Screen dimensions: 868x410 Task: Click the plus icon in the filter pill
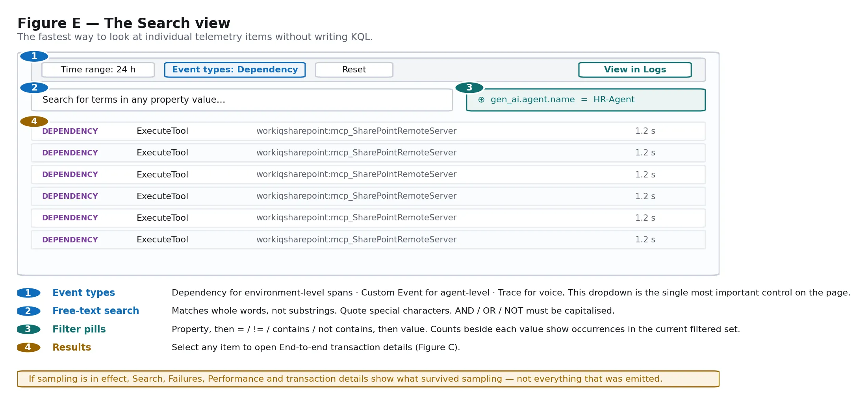481,100
